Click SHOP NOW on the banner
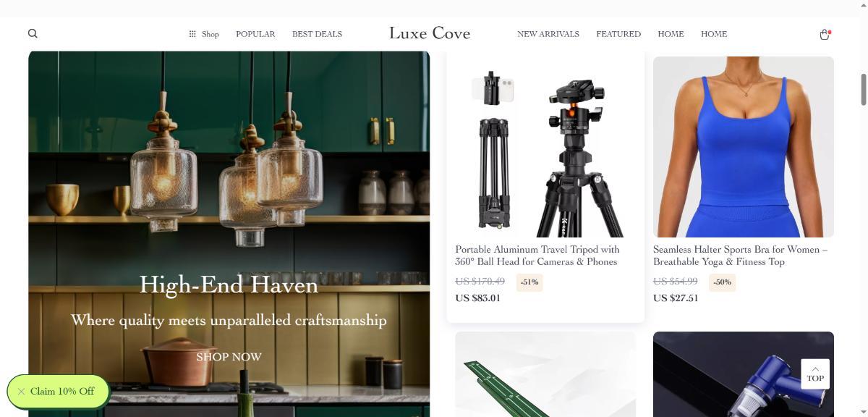This screenshot has height=417, width=868. tap(229, 357)
